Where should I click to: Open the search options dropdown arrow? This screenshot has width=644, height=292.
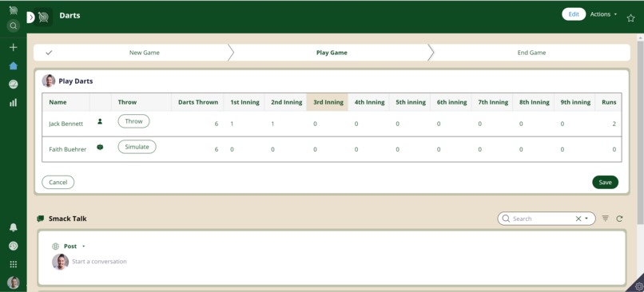(586, 219)
